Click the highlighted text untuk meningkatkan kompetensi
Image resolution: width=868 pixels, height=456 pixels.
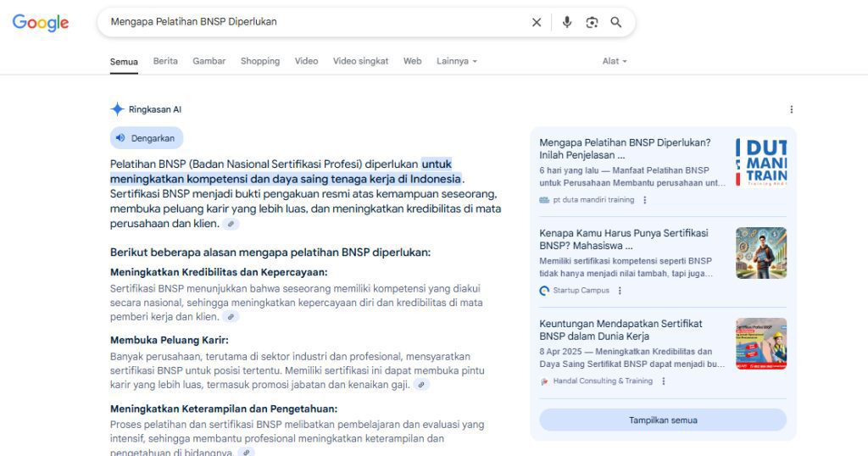pyautogui.click(x=286, y=171)
